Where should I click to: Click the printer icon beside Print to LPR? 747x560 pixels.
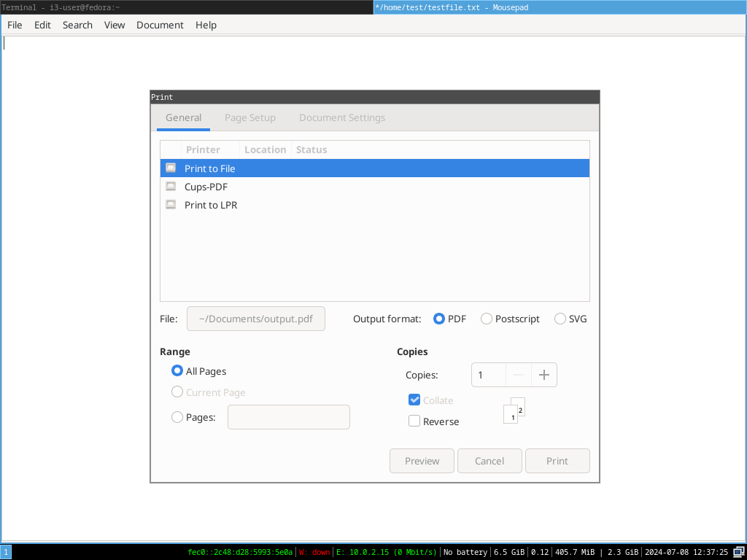tap(171, 205)
